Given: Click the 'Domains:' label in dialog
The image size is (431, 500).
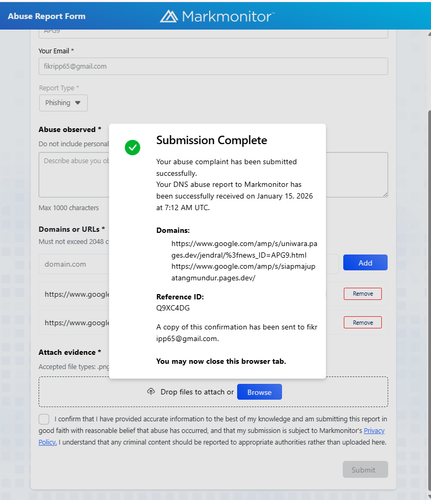Looking at the screenshot, I should click(173, 230).
